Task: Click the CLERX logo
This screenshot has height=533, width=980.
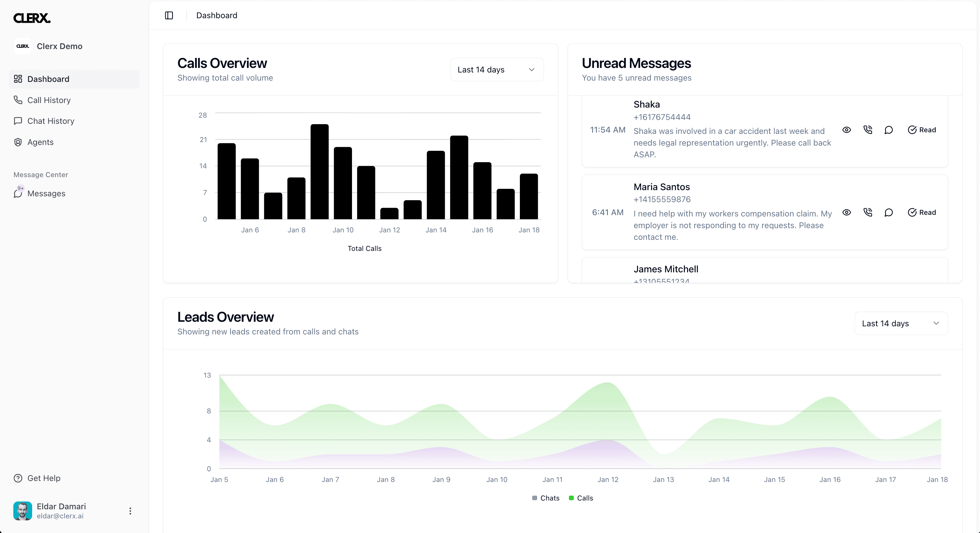Action: (31, 18)
